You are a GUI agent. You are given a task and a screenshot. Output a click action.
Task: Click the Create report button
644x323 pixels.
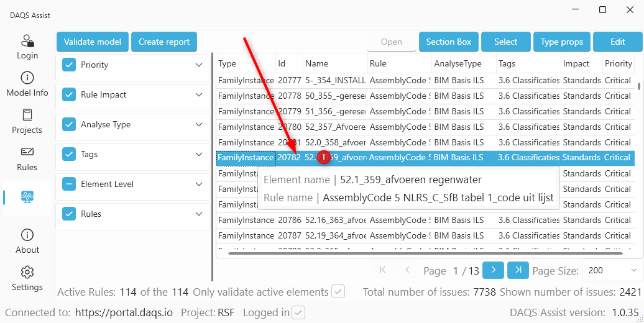[x=164, y=42]
